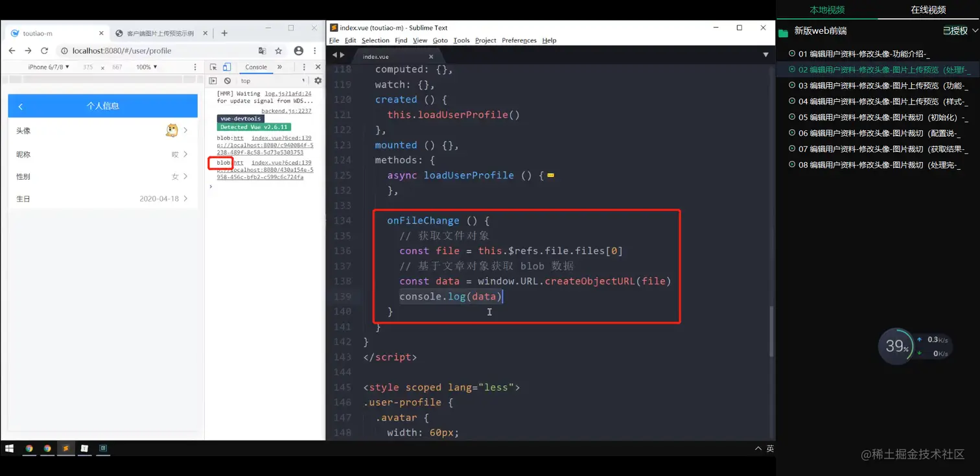Clear the console output
The height and width of the screenshot is (476, 980).
227,81
